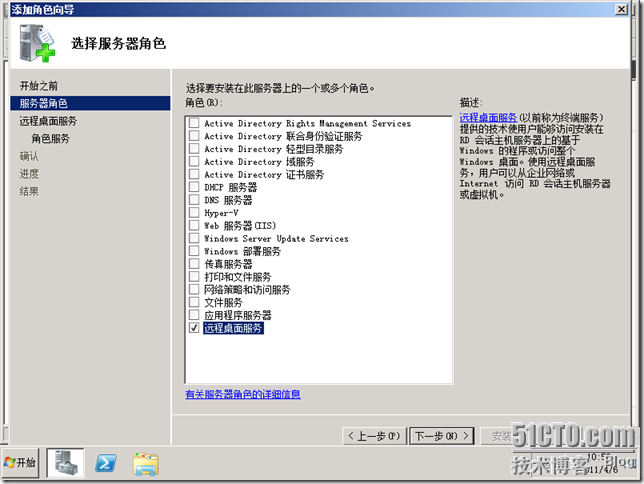
Task: Click the 上一步(P) back button
Action: [374, 436]
